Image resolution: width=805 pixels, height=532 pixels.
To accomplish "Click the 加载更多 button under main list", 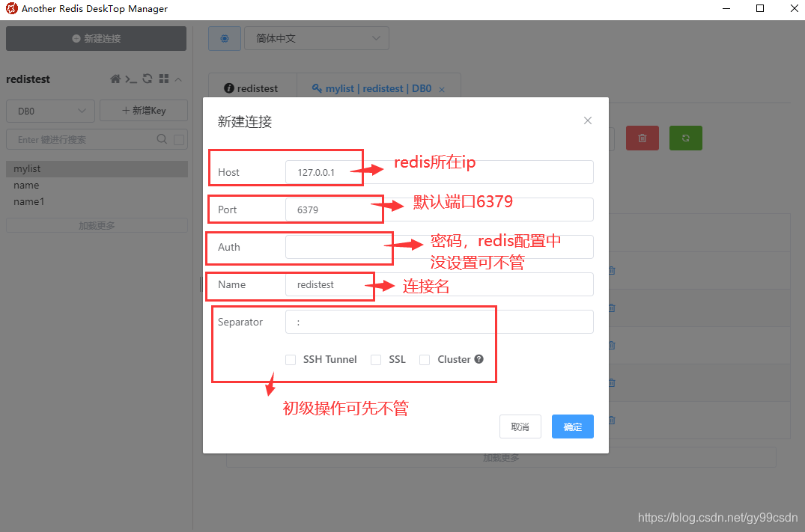I will 501,457.
